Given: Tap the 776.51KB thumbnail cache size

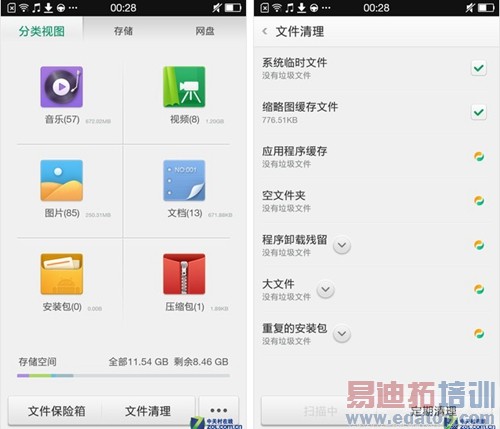Looking at the screenshot, I should (280, 120).
